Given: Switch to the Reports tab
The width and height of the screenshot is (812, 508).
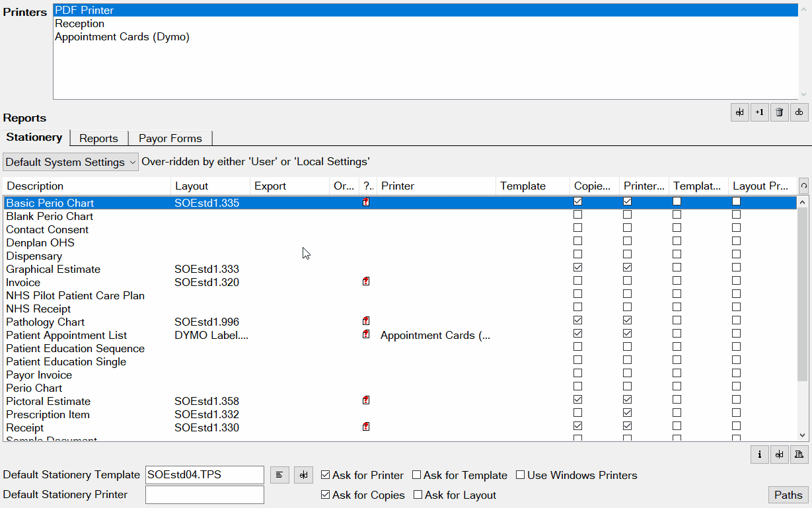Looking at the screenshot, I should 98,138.
